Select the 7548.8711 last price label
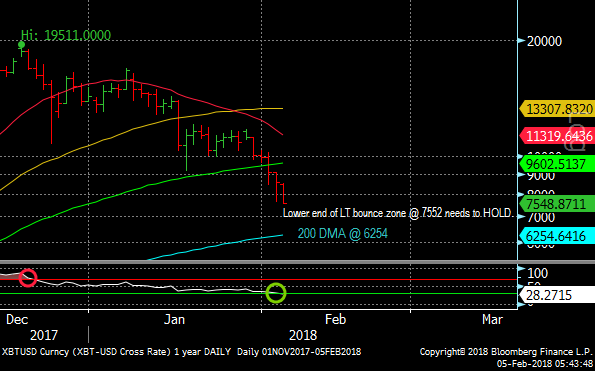The height and width of the screenshot is (371, 595). click(557, 204)
